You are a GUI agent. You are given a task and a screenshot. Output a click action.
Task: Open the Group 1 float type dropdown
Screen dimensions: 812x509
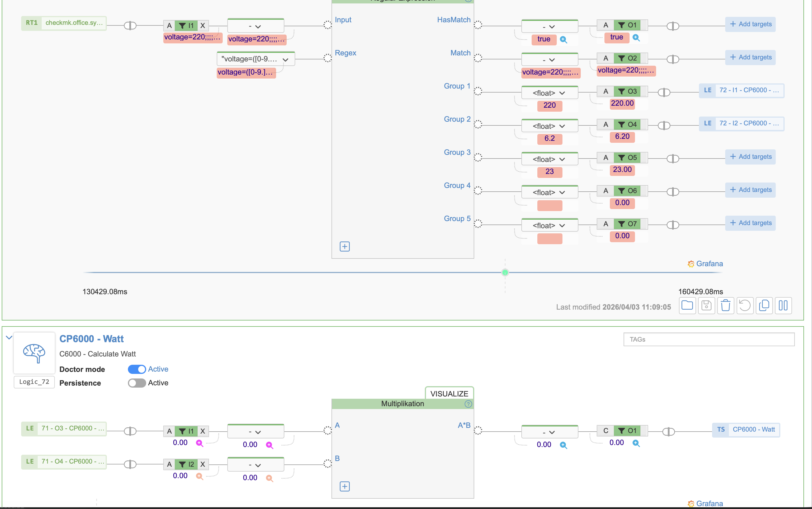pyautogui.click(x=549, y=93)
